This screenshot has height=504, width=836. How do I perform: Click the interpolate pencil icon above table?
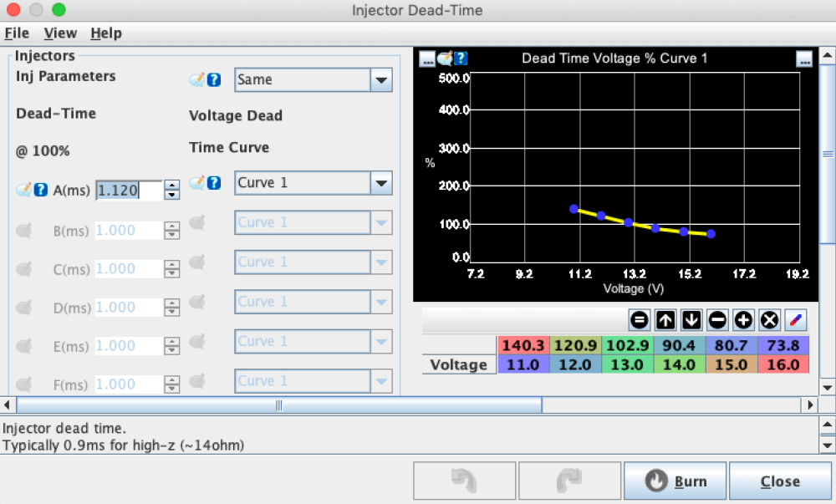point(796,319)
